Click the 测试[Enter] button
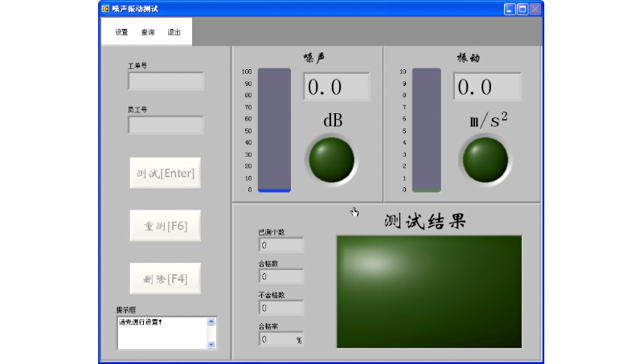The image size is (643, 364). tap(166, 173)
